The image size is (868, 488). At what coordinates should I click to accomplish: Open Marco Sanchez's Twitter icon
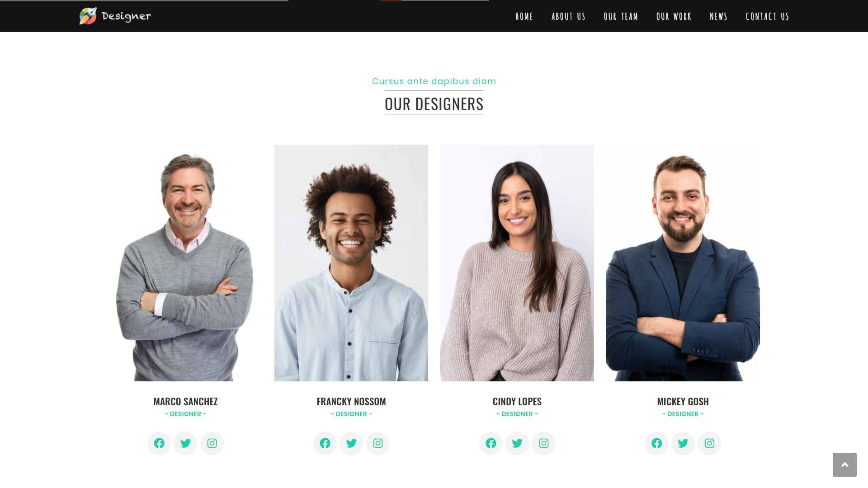[185, 443]
